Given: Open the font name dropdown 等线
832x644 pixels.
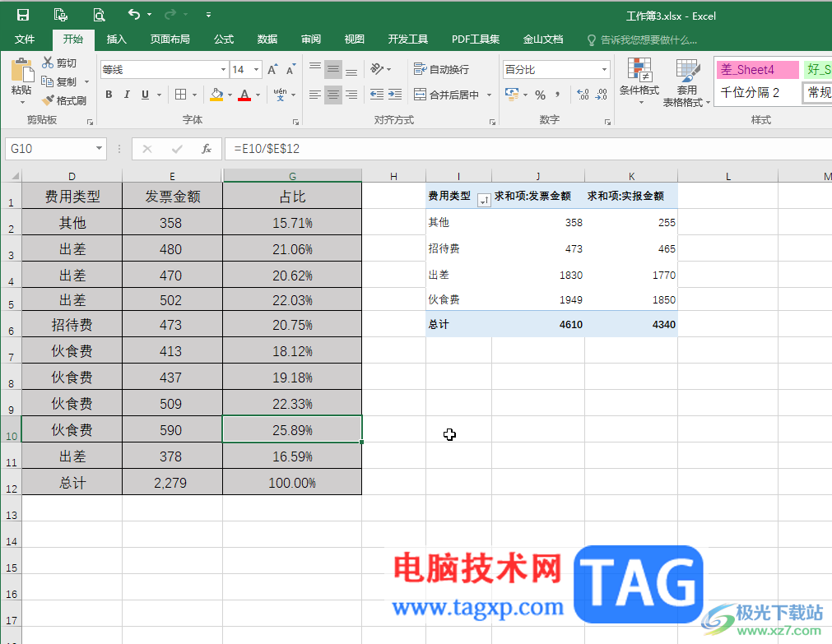Looking at the screenshot, I should pyautogui.click(x=223, y=69).
